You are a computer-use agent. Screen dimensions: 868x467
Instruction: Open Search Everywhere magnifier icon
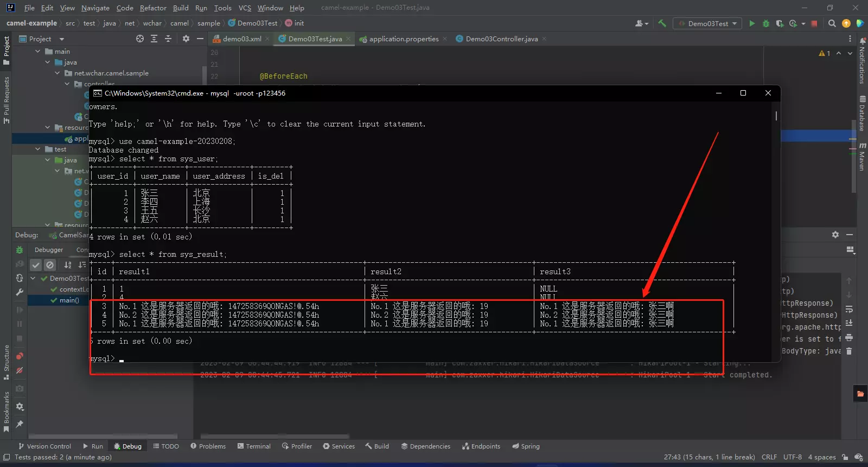click(x=832, y=23)
